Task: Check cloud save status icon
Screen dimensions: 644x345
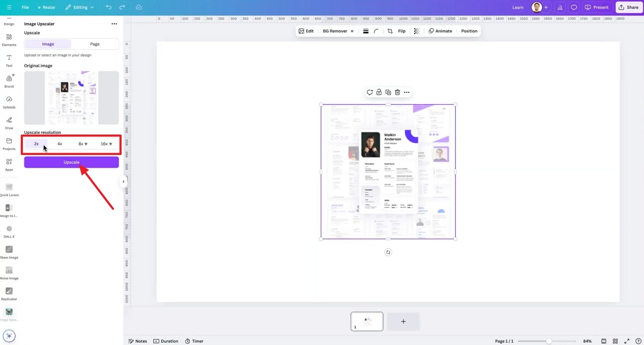Action: 139,7
